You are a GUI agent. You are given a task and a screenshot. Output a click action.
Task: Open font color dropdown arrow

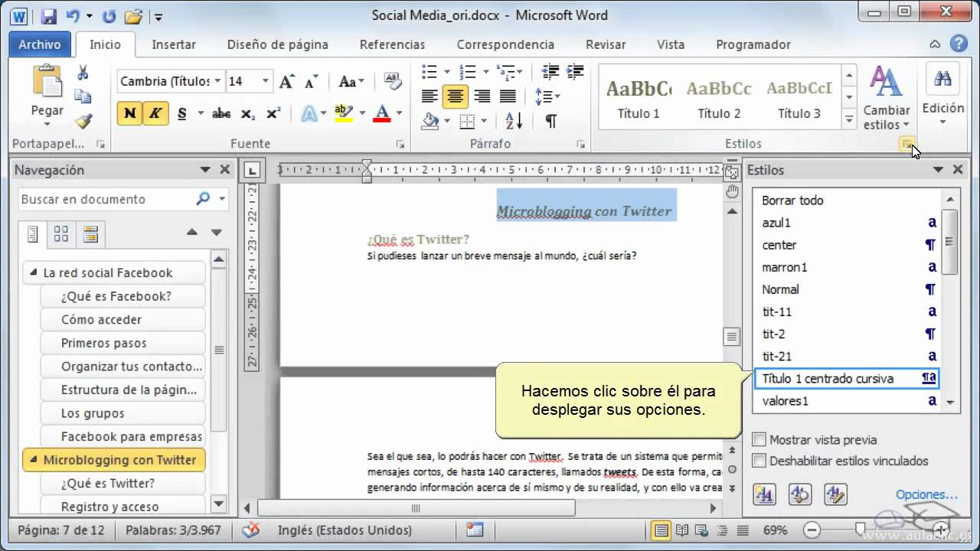[x=399, y=114]
